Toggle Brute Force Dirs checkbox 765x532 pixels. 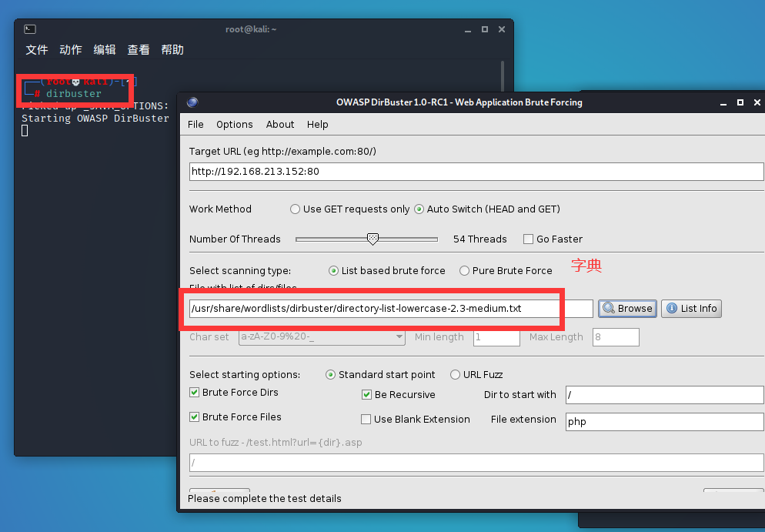point(194,393)
